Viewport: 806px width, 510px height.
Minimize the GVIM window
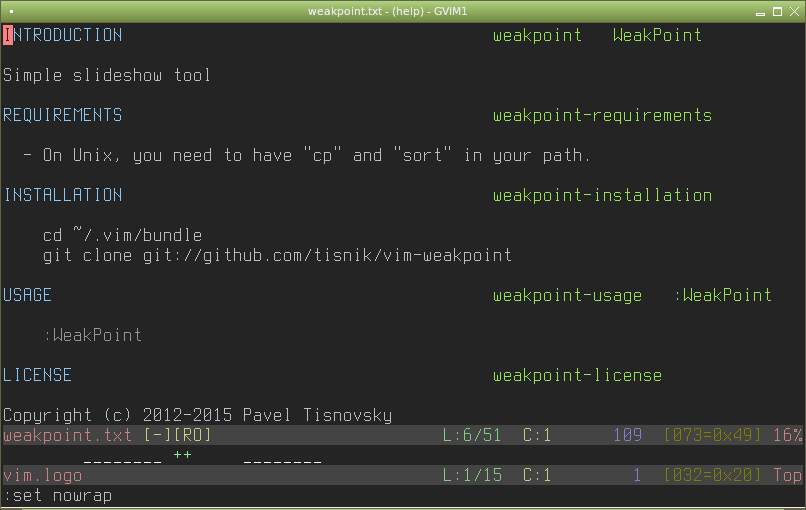760,10
